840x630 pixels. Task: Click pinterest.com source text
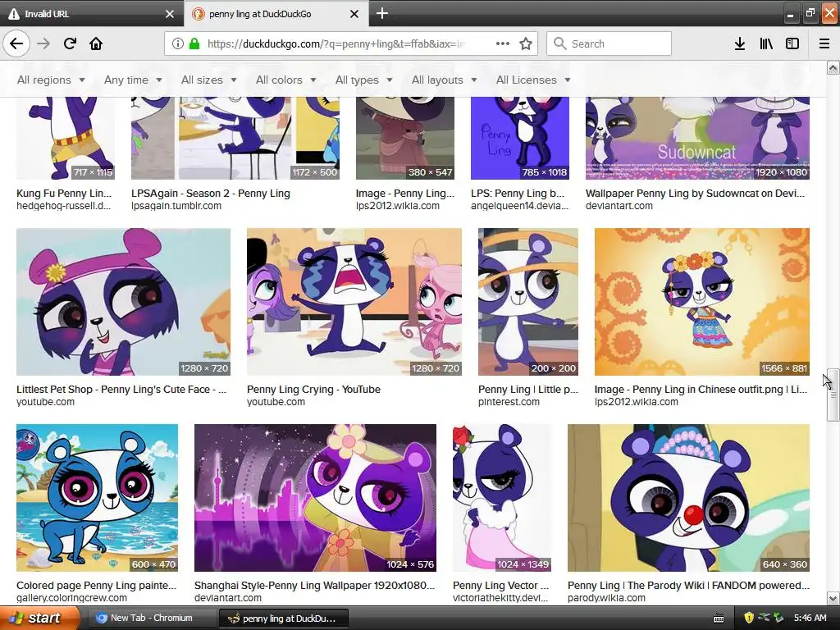point(509,402)
